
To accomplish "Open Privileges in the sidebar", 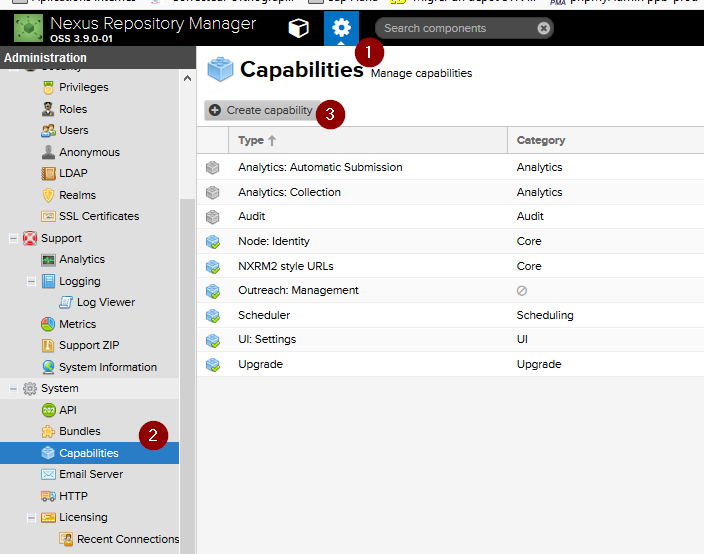I will [84, 87].
